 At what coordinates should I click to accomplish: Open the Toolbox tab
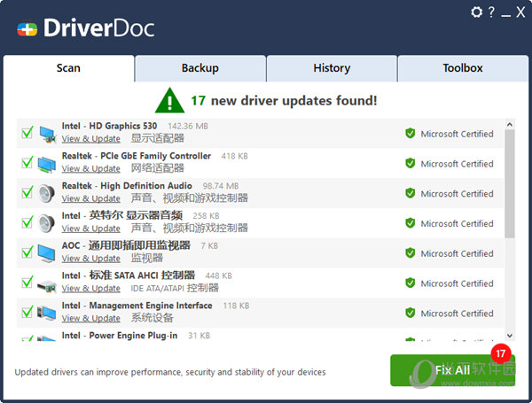point(463,68)
